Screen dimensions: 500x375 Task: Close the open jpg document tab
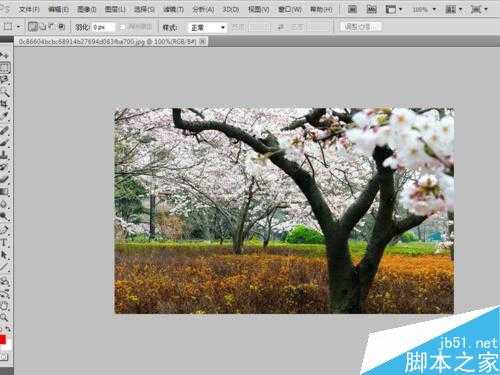[x=202, y=42]
